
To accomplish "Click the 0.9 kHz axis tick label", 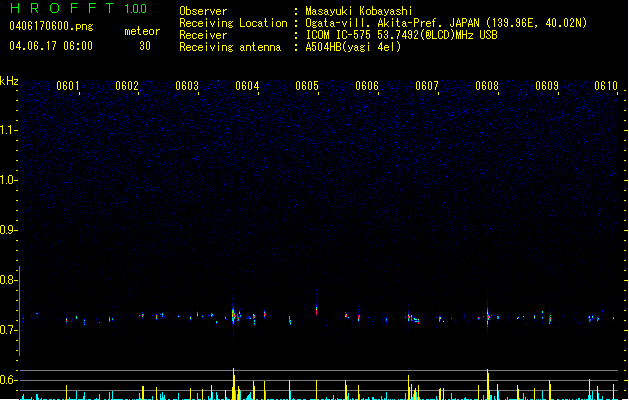I will pos(8,230).
